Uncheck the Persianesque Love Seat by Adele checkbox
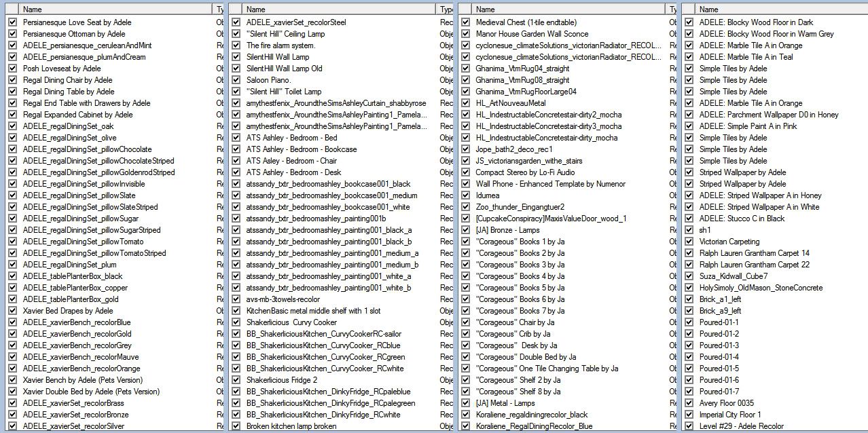Screen dimensions: 868x433 [x=12, y=22]
